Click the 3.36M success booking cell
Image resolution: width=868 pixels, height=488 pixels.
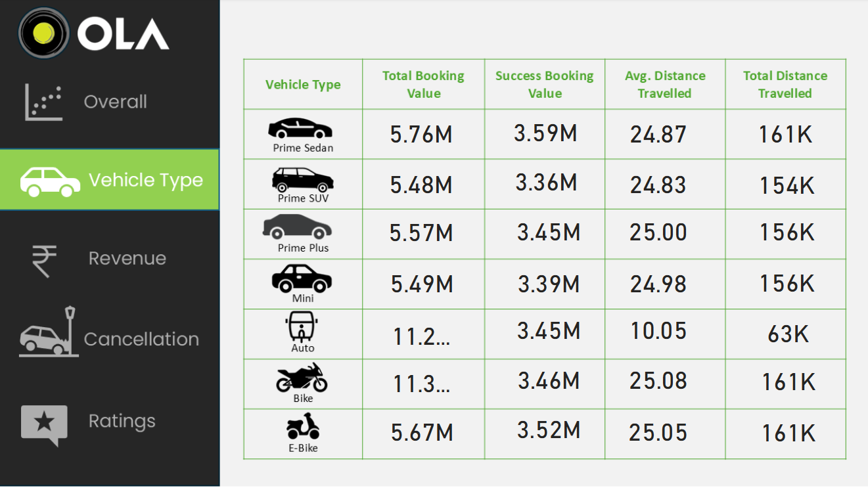tap(547, 183)
